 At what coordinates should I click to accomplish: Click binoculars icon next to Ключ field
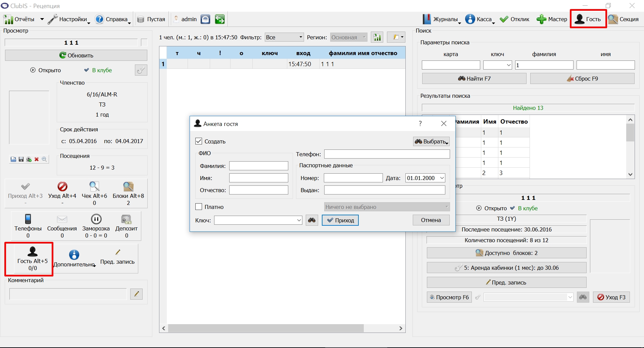[x=312, y=220]
